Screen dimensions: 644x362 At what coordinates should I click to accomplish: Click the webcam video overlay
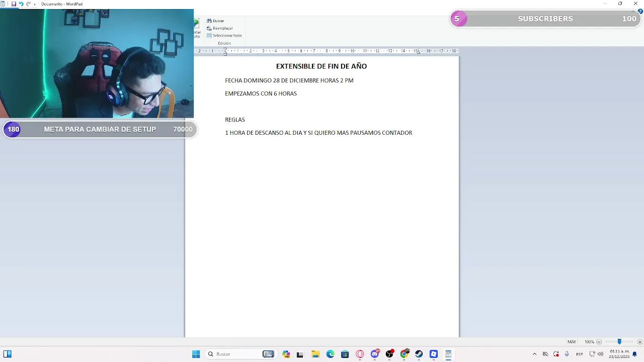97,63
